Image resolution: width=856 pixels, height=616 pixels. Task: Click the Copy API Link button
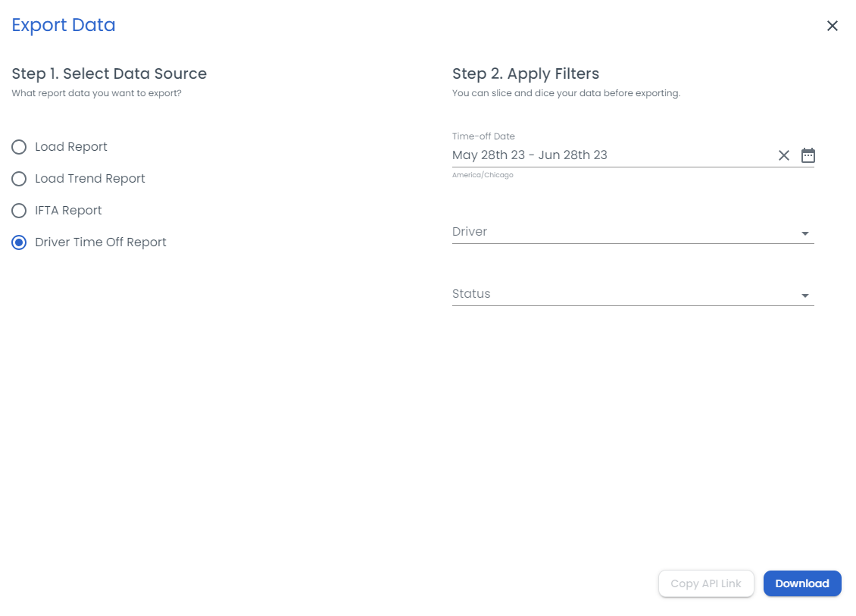pyautogui.click(x=706, y=583)
